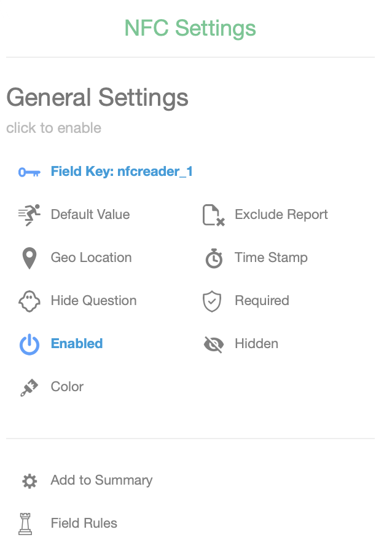Click the Time Stamp stopwatch icon

click(x=213, y=258)
